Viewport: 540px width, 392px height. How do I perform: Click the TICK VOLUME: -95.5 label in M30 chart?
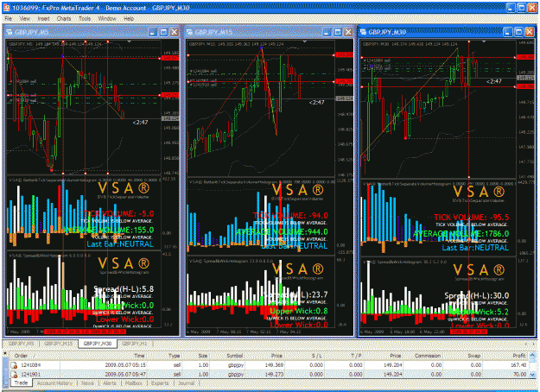point(471,218)
